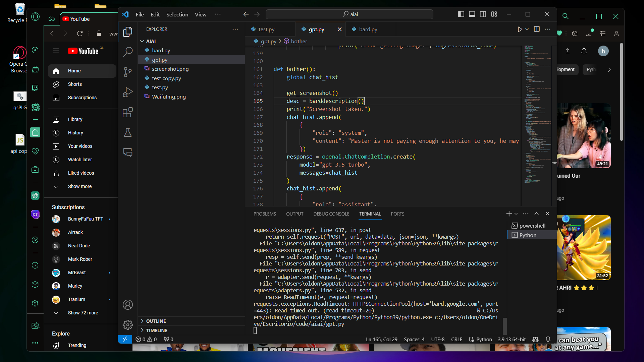Expand the TIMELINE section
This screenshot has width=644, height=362.
tap(157, 330)
